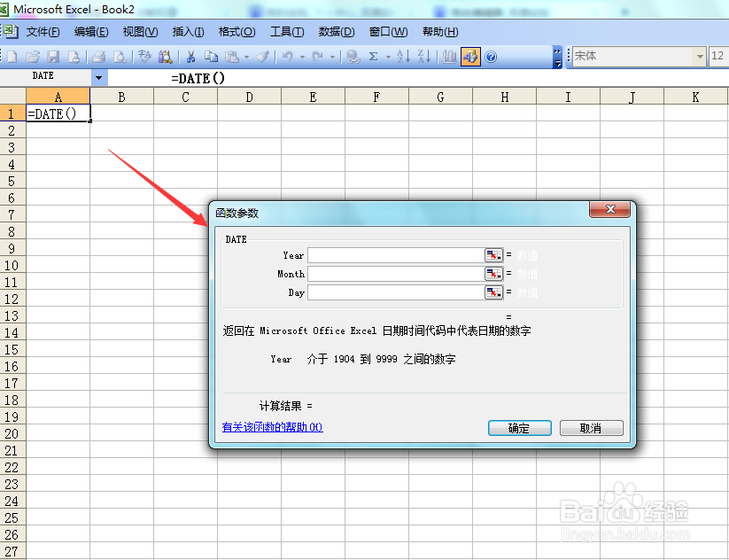Click the Sort Ascending icon
Screen dimensions: 729x560
[x=403, y=57]
